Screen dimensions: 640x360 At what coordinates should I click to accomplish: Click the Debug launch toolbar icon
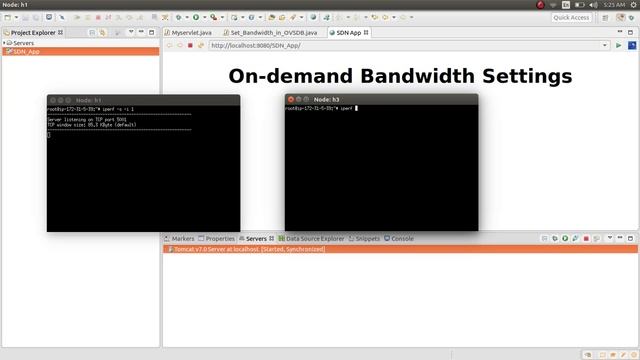pos(178,17)
